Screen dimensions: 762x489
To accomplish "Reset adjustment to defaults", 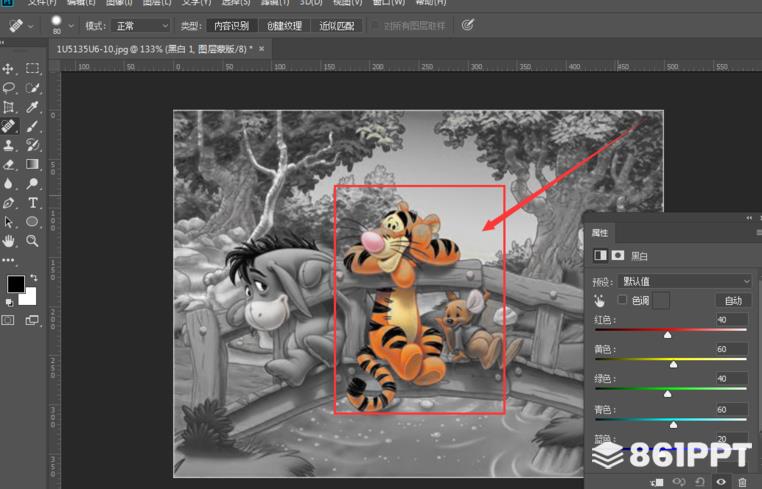I will pos(700,482).
